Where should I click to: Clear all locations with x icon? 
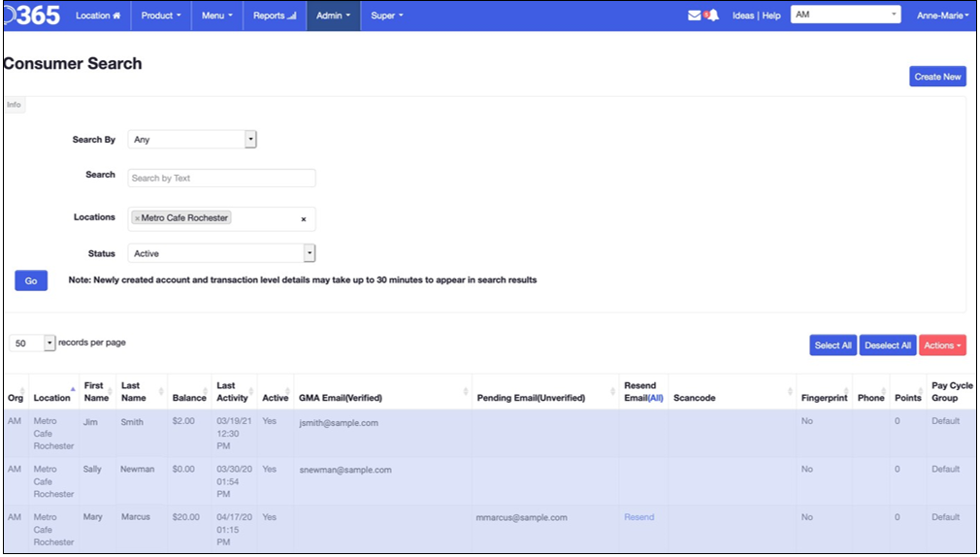point(303,219)
